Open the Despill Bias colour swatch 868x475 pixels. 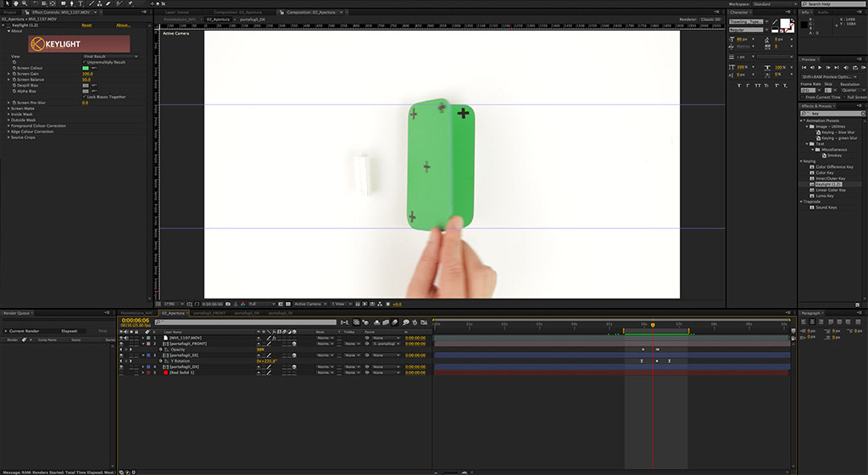pos(86,86)
